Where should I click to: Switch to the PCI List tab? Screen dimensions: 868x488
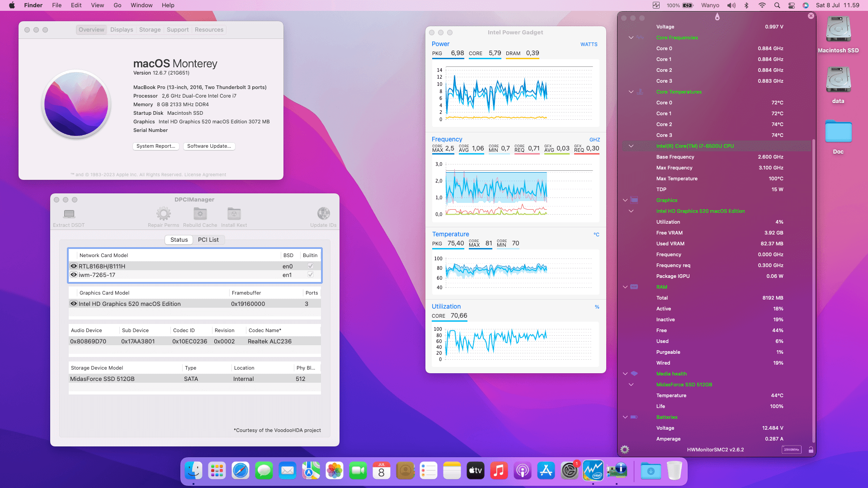[x=208, y=240]
